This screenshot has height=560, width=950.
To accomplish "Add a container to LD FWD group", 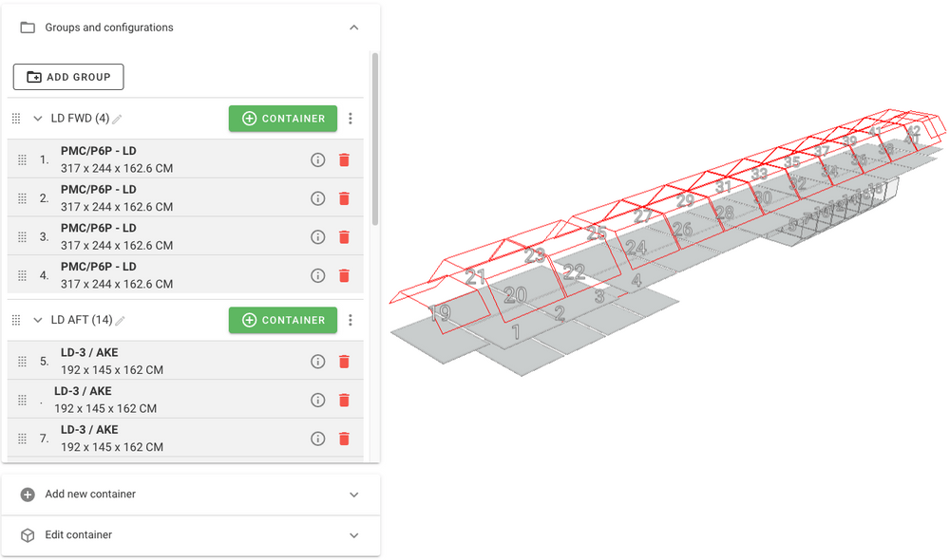I will [x=283, y=119].
